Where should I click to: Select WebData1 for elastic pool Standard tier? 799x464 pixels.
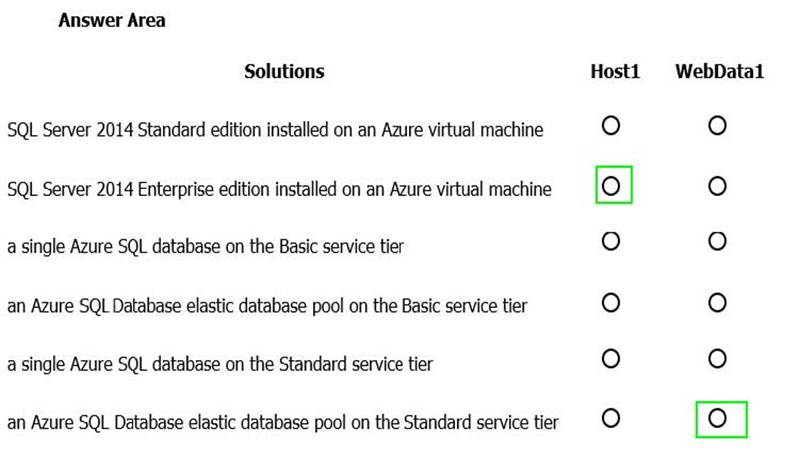point(717,419)
